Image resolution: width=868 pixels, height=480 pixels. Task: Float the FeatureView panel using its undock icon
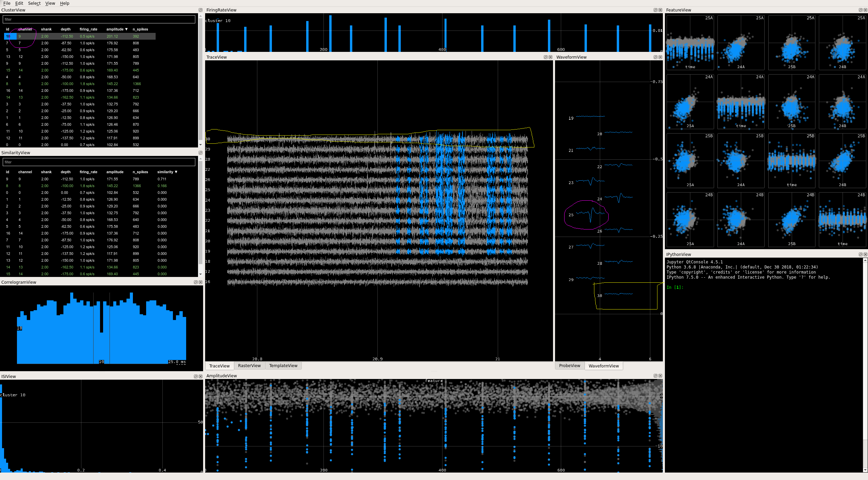pyautogui.click(x=860, y=10)
